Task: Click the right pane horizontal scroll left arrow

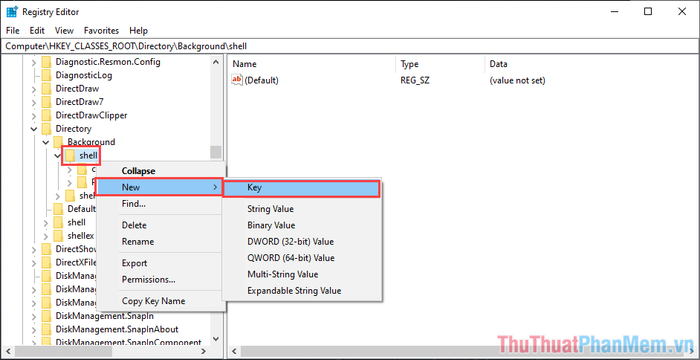Action: [233, 351]
